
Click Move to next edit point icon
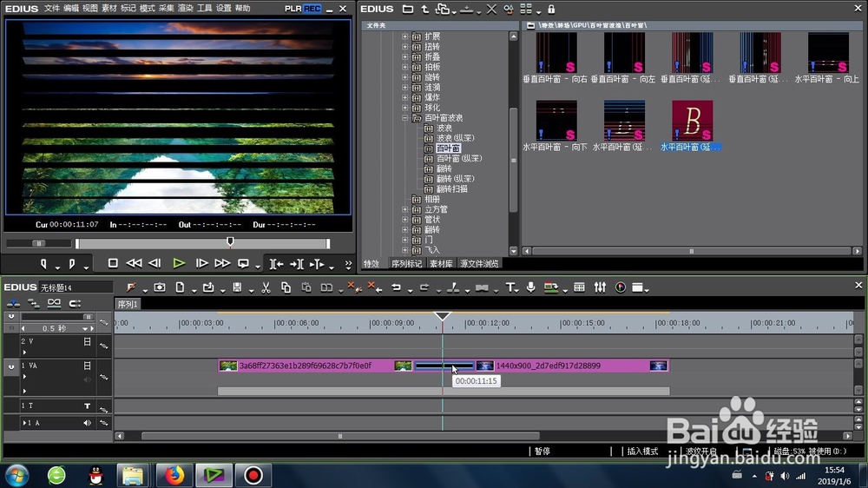(297, 264)
